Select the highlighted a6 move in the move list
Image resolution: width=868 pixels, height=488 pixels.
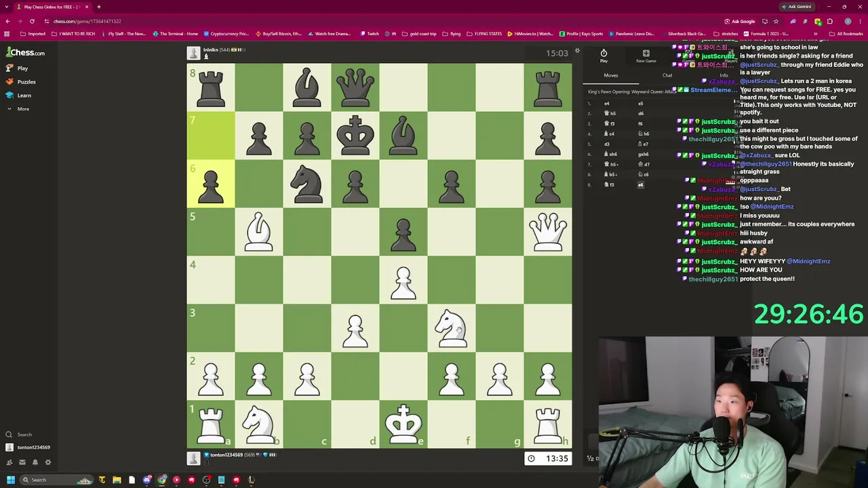click(641, 185)
